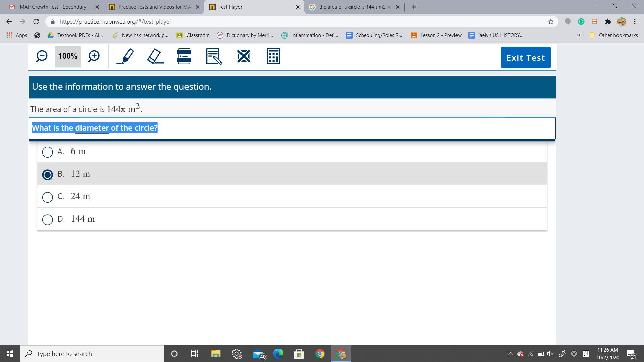644x362 pixels.
Task: Open the calculator tool
Action: coord(273,56)
